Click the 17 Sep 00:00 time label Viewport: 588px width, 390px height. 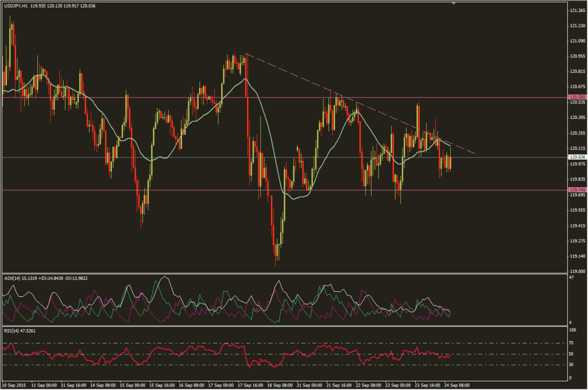(x=221, y=385)
